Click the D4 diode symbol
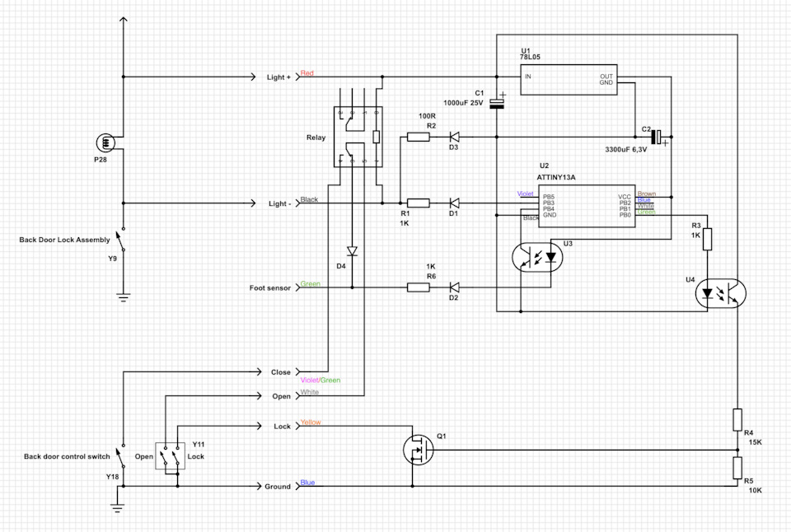791x532 pixels. pyautogui.click(x=352, y=251)
